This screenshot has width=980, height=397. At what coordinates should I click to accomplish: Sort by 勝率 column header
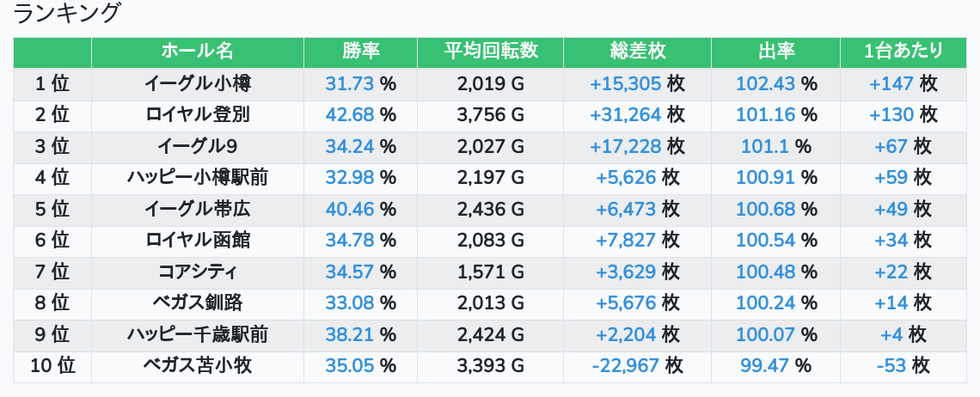360,52
